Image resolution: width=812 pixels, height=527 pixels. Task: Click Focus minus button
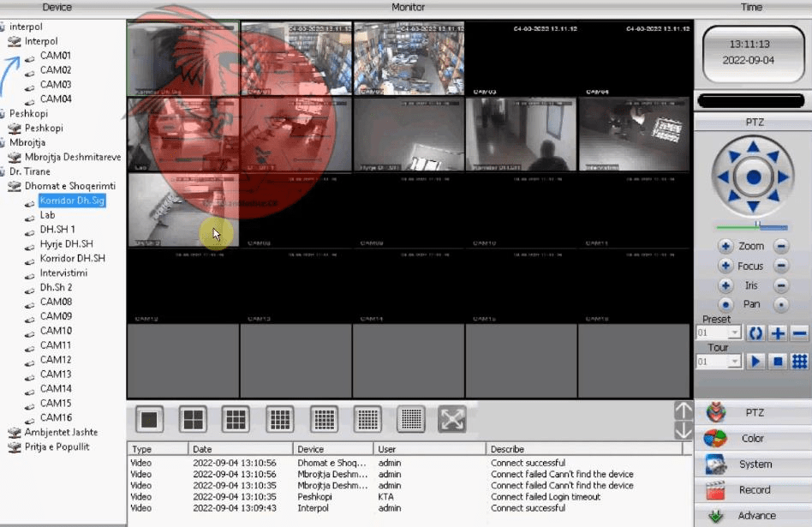(781, 266)
